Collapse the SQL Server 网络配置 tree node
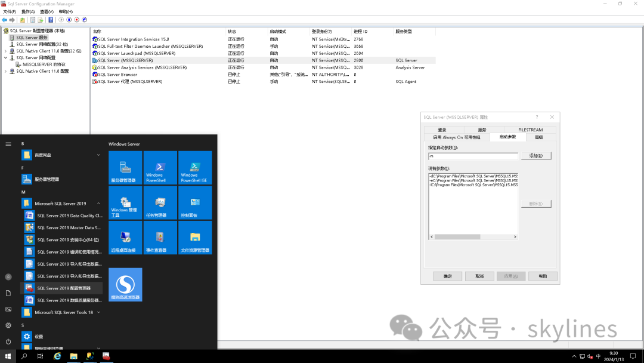This screenshot has height=363, width=644. point(6,57)
